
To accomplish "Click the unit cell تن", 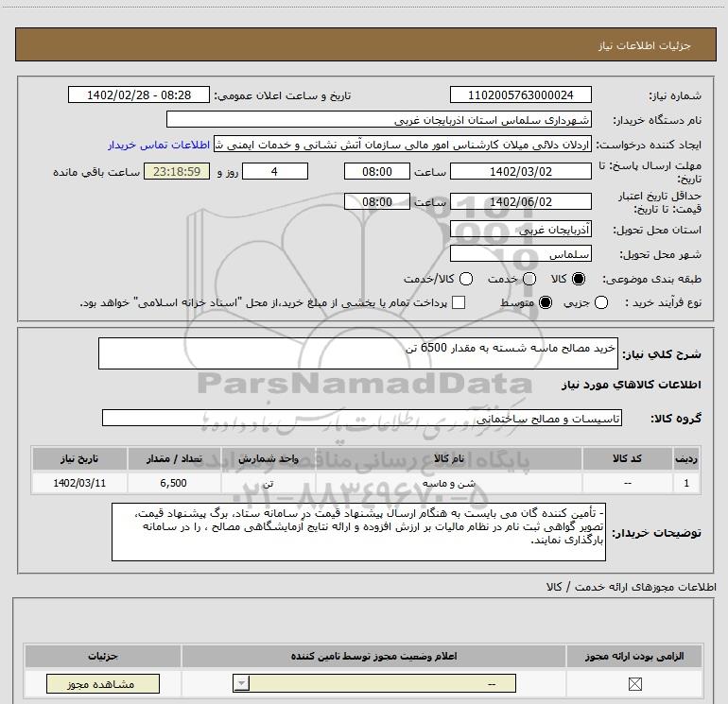I will pyautogui.click(x=269, y=483).
